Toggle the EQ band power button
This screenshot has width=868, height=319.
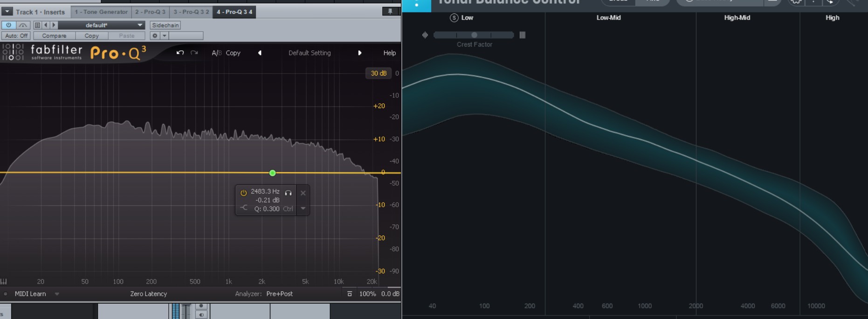tap(243, 193)
